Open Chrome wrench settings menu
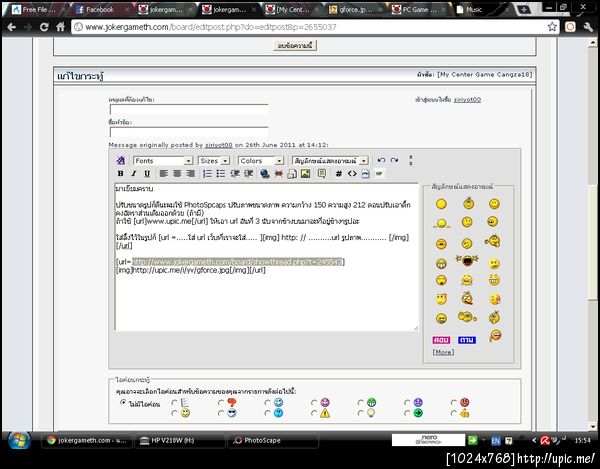The width and height of the screenshot is (600, 469). coord(588,26)
